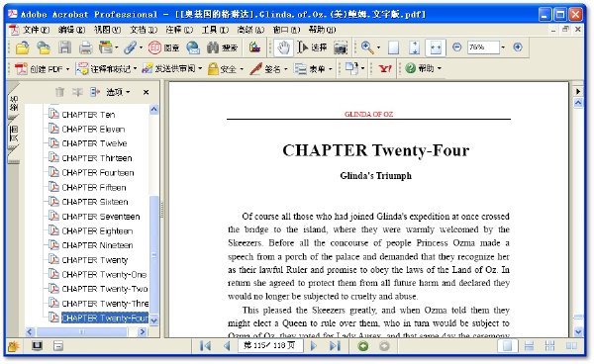
Task: Select CHAPTER Twelve bookmark
Action: click(94, 143)
